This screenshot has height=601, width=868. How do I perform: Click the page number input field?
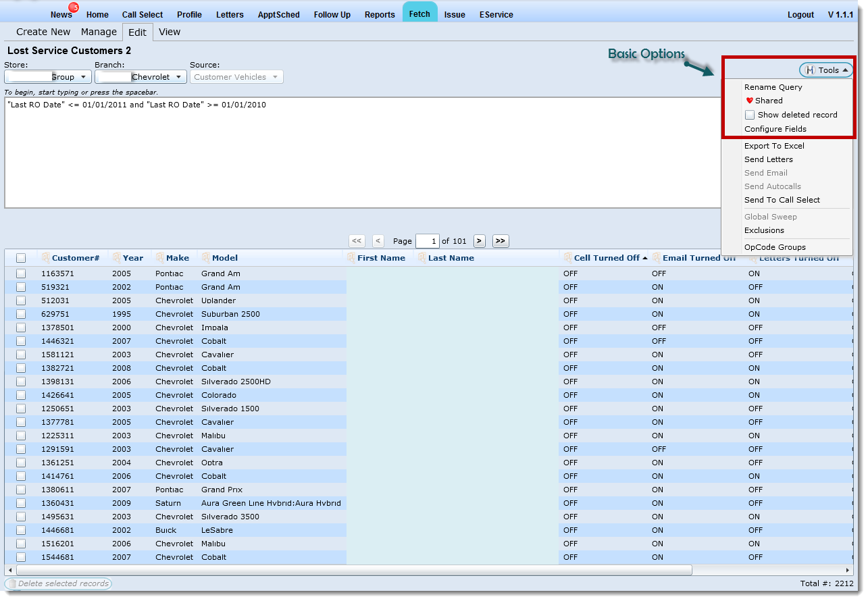427,241
